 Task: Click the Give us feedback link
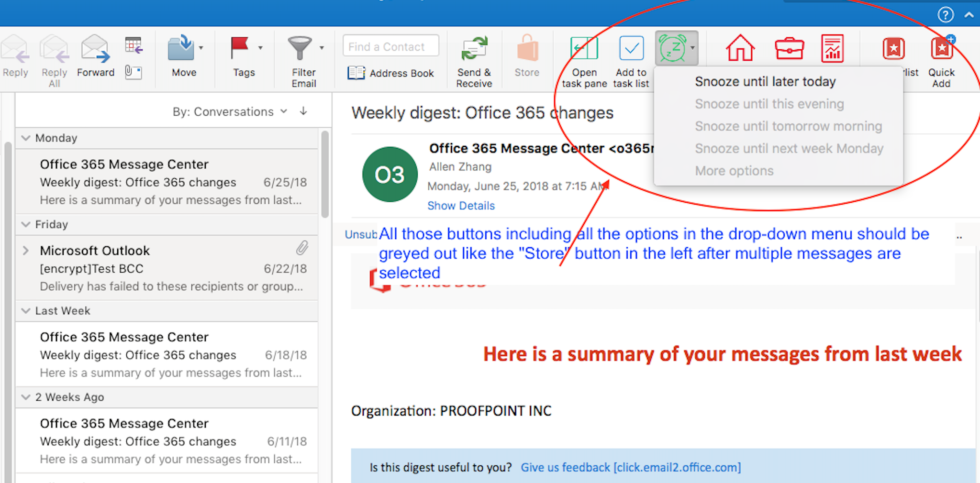(630, 467)
